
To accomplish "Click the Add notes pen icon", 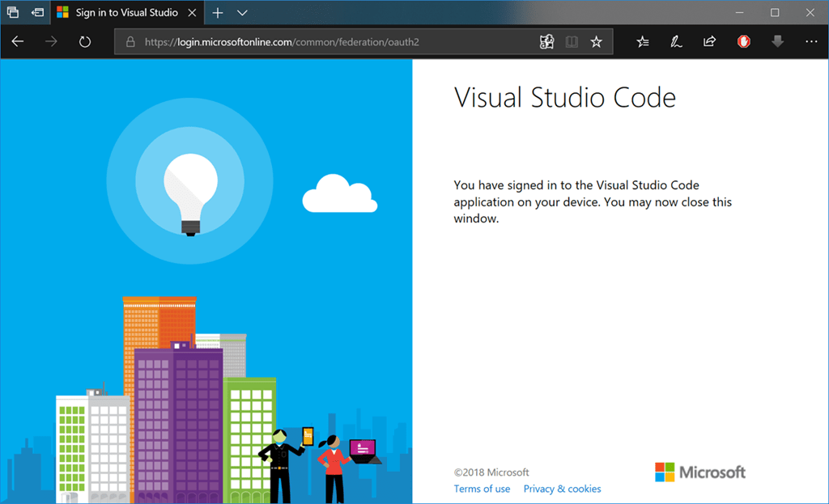I will tap(676, 42).
